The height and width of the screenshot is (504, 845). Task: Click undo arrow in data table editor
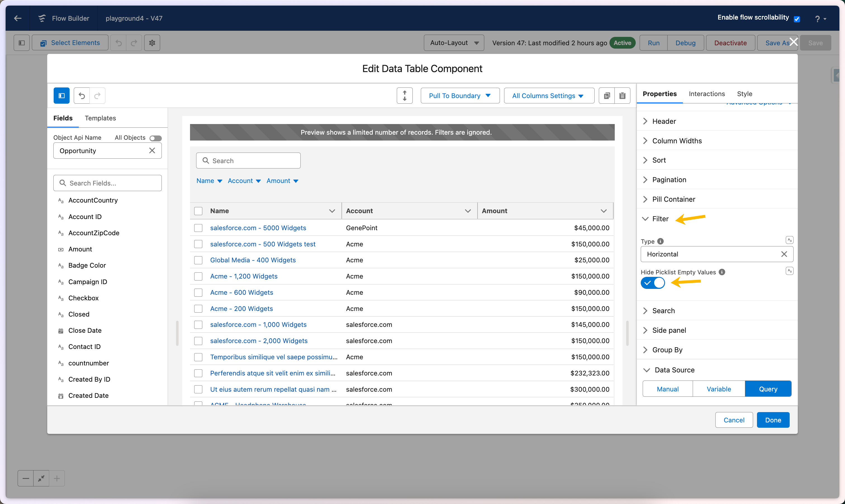click(x=82, y=96)
